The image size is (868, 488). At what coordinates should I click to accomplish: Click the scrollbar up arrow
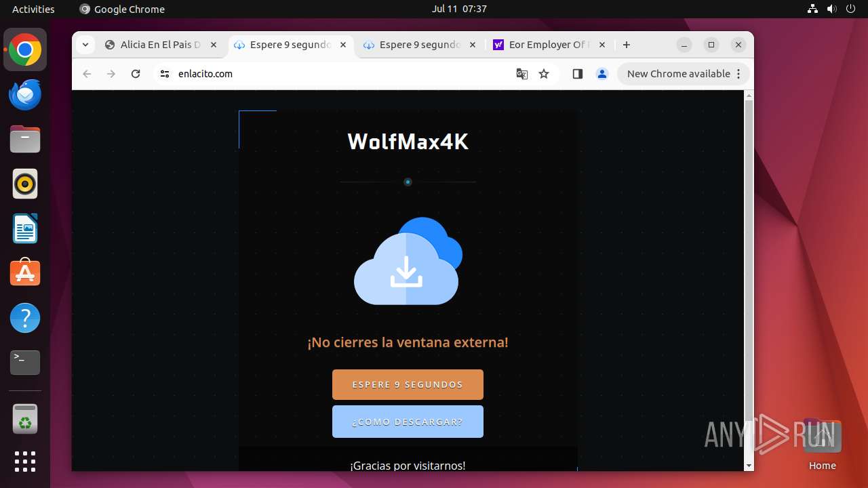pyautogui.click(x=749, y=96)
